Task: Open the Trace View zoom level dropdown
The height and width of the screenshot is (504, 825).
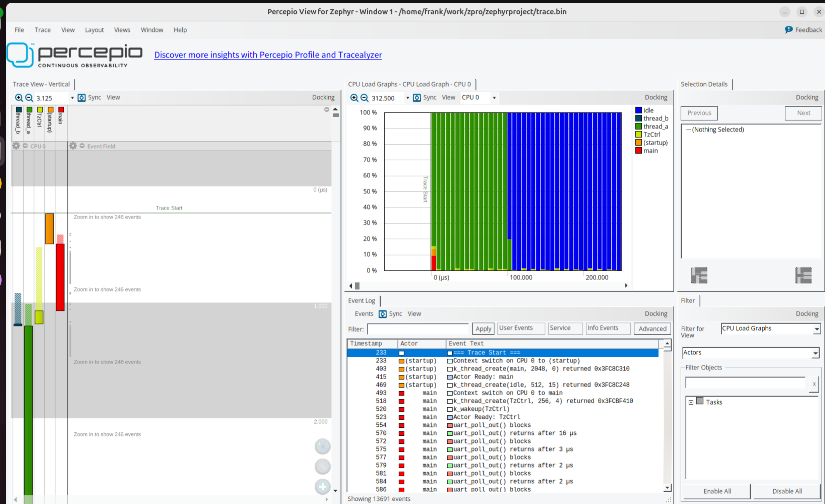Action: pyautogui.click(x=72, y=98)
